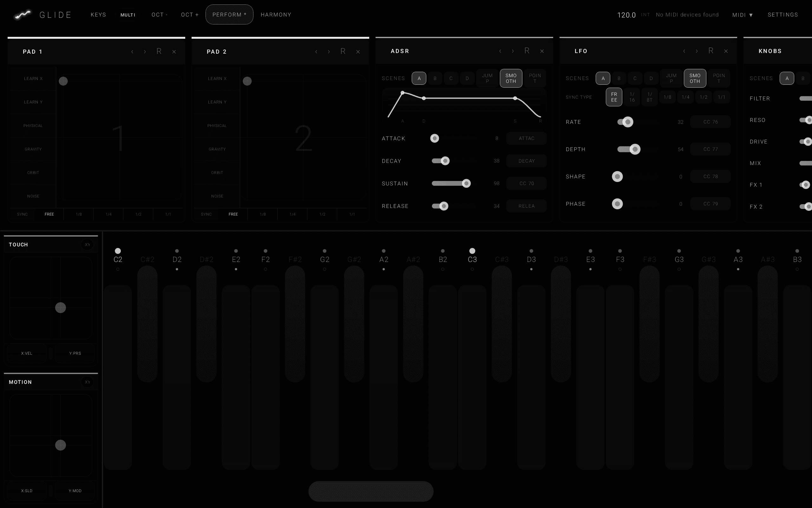This screenshot has height=508, width=812.
Task: Set LFO sync type to 1/16
Action: click(632, 97)
